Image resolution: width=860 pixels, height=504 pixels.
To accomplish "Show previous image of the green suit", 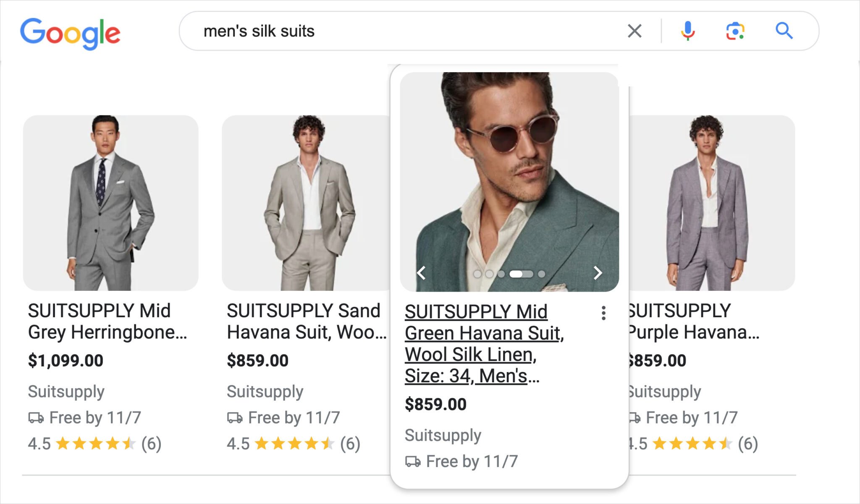I will pos(422,273).
